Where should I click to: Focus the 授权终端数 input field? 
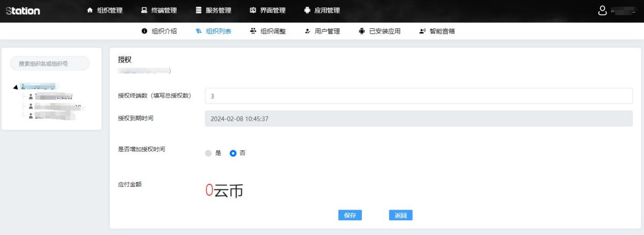419,96
